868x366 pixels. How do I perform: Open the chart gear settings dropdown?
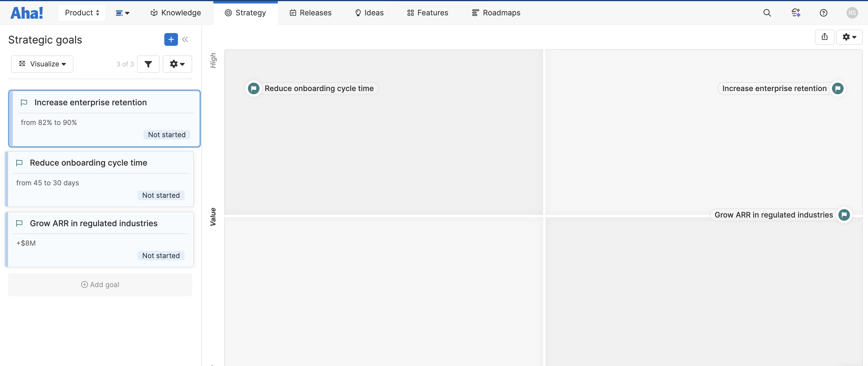tap(849, 37)
